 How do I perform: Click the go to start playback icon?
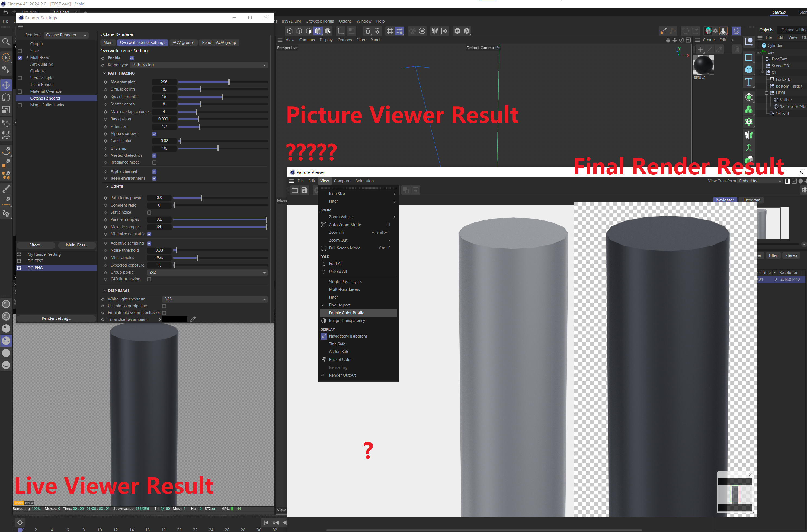coord(266,523)
